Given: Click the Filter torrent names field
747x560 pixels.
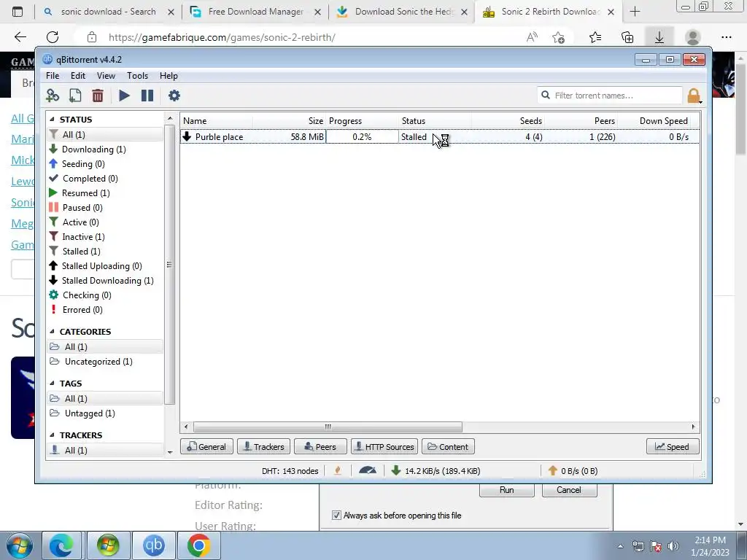Looking at the screenshot, I should pyautogui.click(x=610, y=96).
